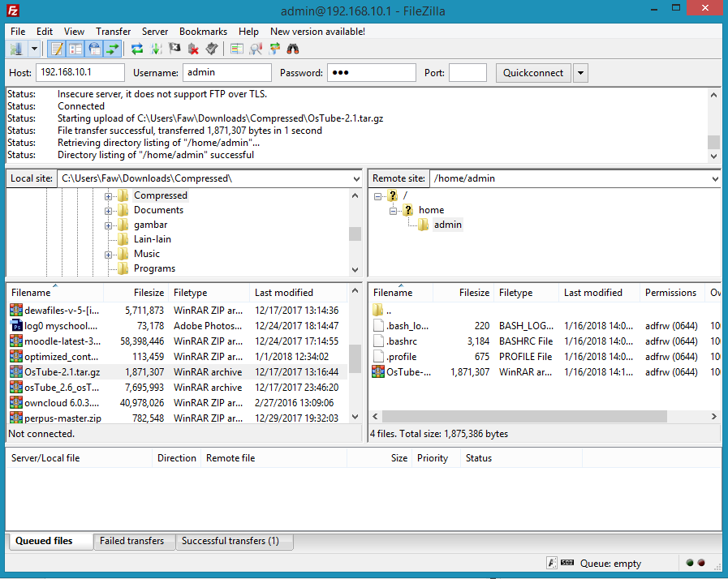Cancel the current operation
The height and width of the screenshot is (579, 728).
(x=174, y=49)
